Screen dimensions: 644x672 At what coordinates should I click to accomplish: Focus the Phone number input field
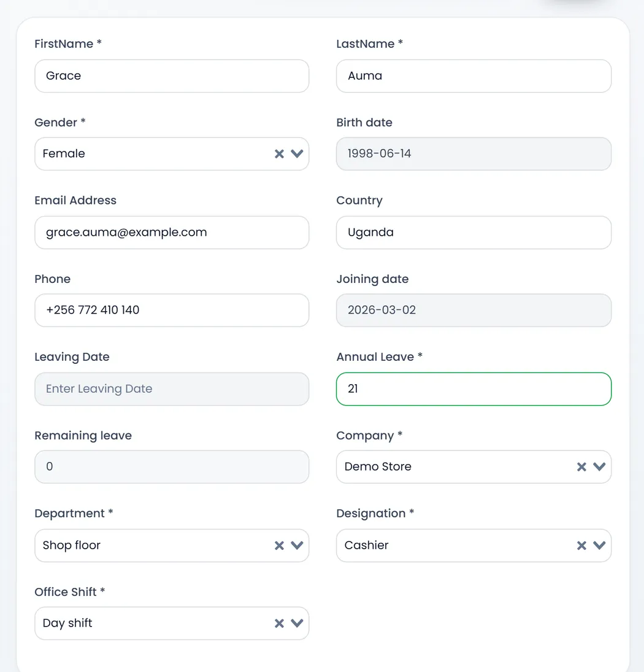pos(172,311)
